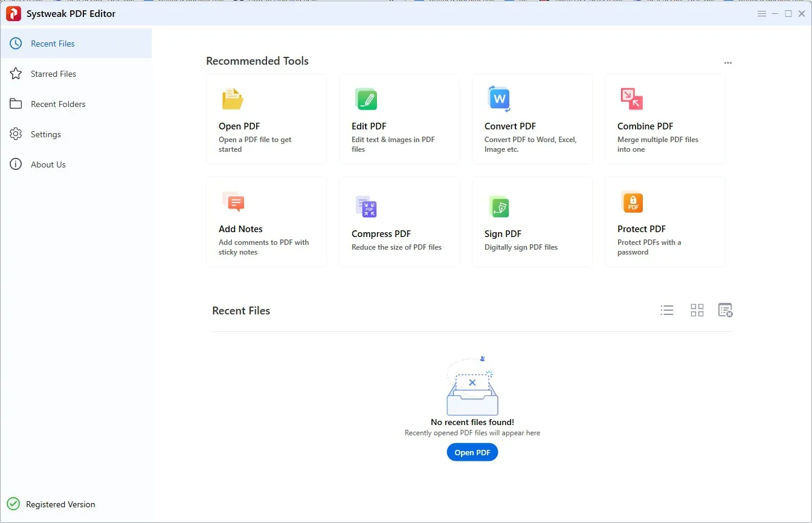Switch recent files to list view
The height and width of the screenshot is (523, 812).
(x=667, y=310)
